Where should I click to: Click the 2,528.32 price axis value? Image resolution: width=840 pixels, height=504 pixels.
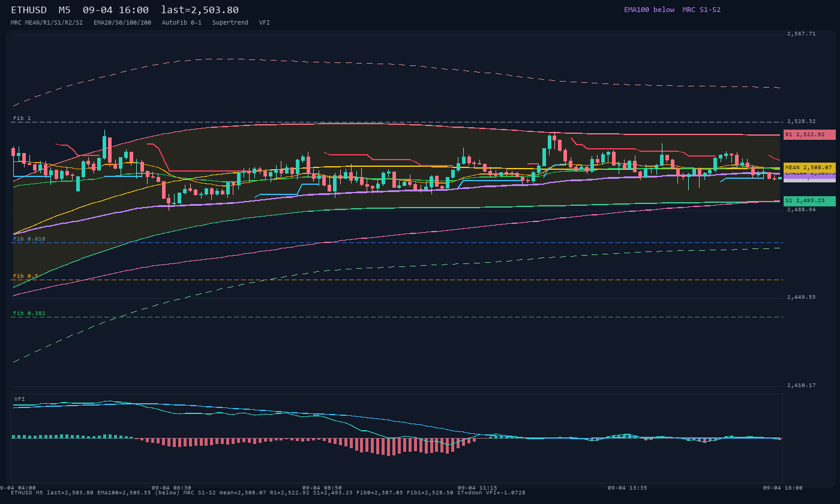click(x=802, y=121)
